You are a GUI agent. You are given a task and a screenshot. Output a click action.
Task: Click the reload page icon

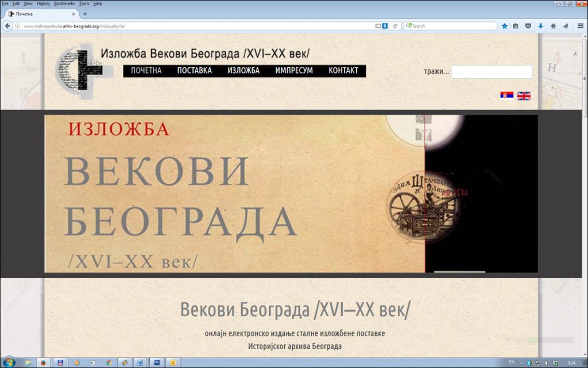point(396,26)
